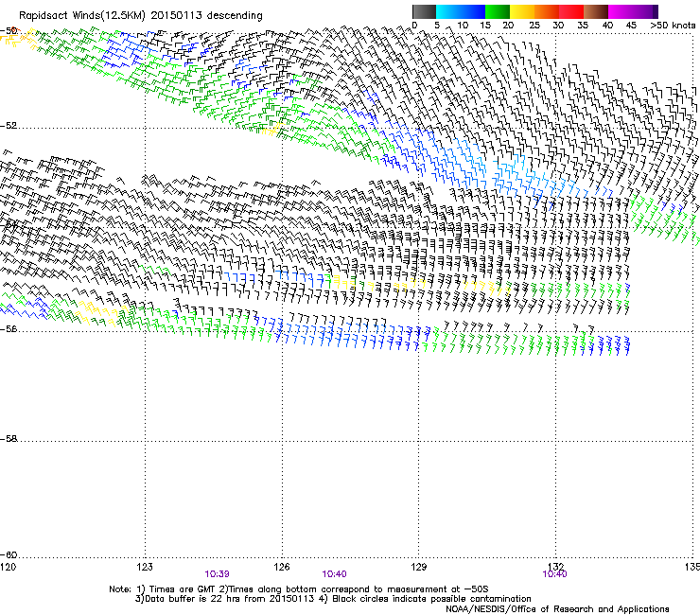Click the legend value '25'
Viewport: 700px width, 615px height.
(534, 26)
